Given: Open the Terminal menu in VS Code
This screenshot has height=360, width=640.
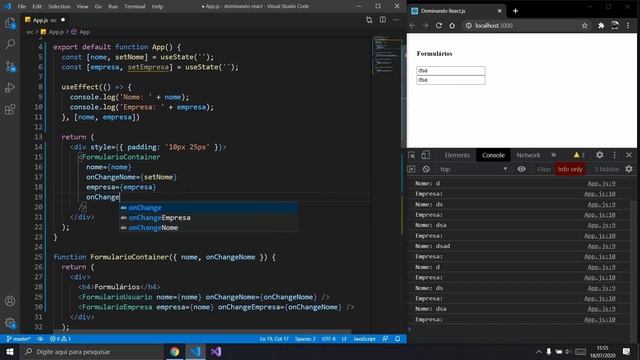Looking at the screenshot, I should point(135,7).
